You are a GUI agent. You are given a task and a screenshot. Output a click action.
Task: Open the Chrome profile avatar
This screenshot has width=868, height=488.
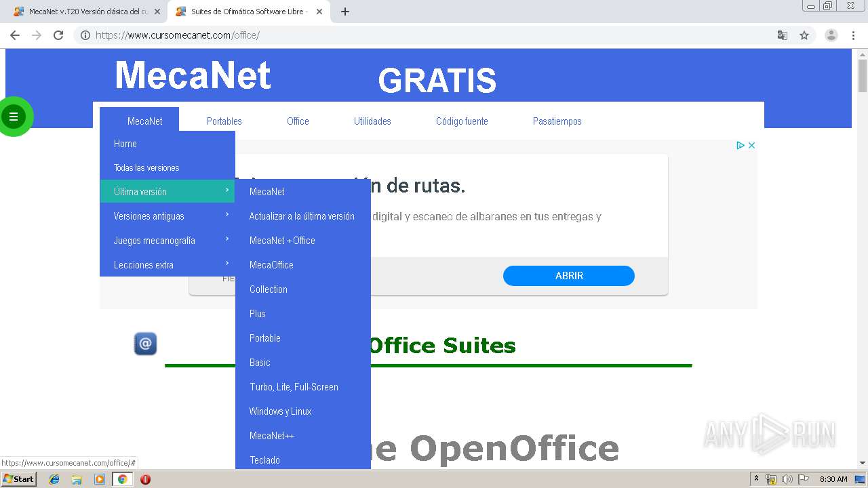pyautogui.click(x=831, y=35)
